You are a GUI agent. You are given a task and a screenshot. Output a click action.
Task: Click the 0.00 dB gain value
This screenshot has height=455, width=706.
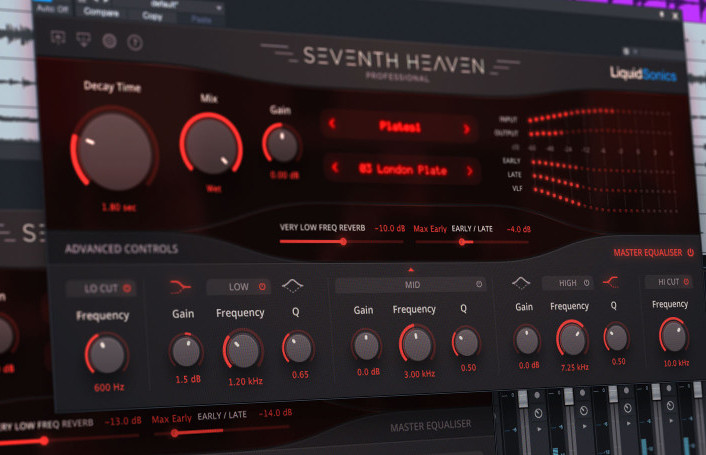285,175
